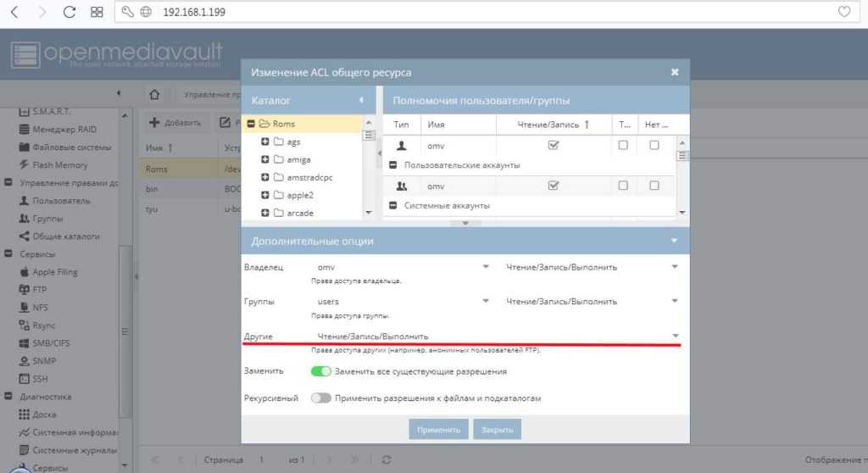This screenshot has height=473, width=868.
Task: Open the FTP service in sidebar
Action: (39, 289)
